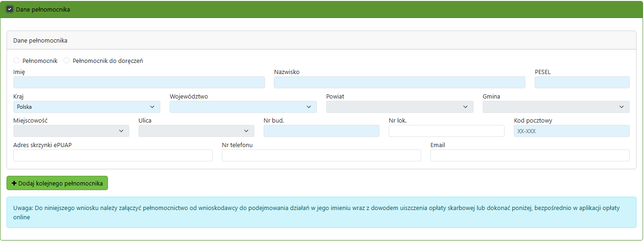Click the plus icon on Dodaj button

[x=14, y=183]
